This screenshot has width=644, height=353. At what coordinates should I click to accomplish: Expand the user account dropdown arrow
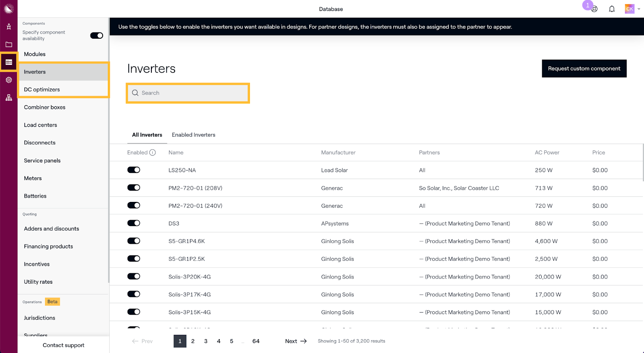tap(639, 9)
